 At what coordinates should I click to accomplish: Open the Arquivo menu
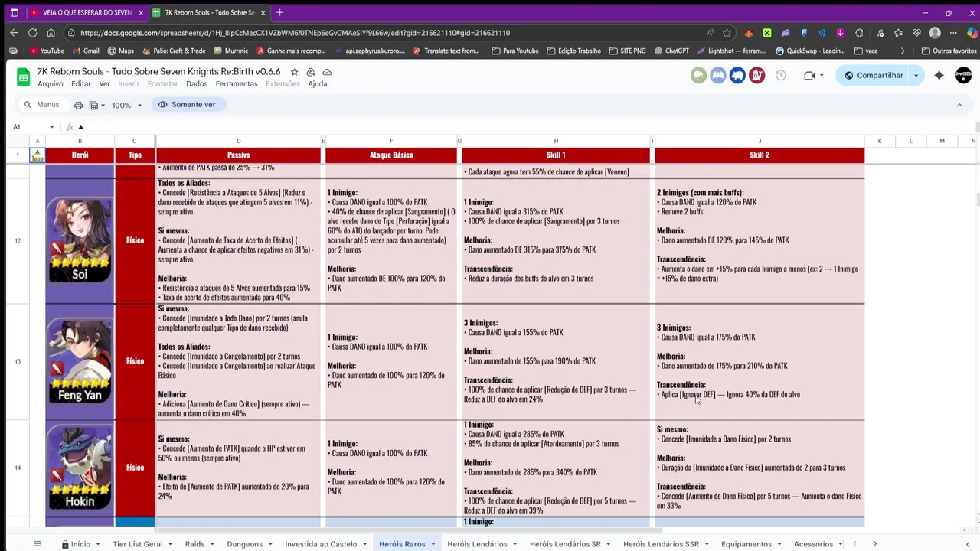[x=51, y=84]
